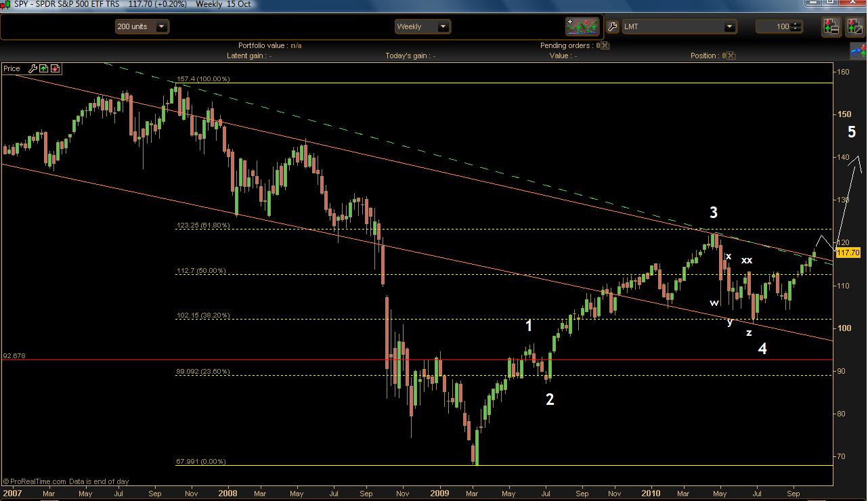Click the Price panel wrench icon
This screenshot has height=501, width=868.
[32, 68]
